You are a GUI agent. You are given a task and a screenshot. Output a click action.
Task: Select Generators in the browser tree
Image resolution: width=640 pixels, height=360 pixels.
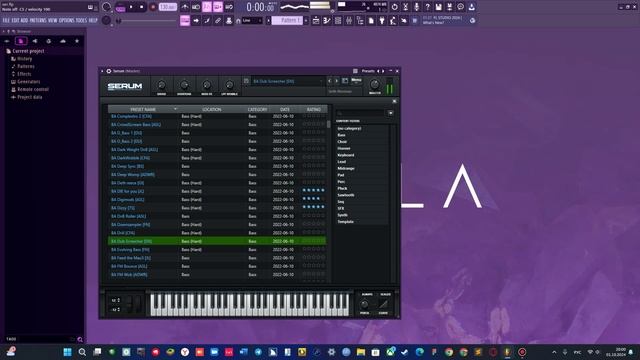point(29,82)
